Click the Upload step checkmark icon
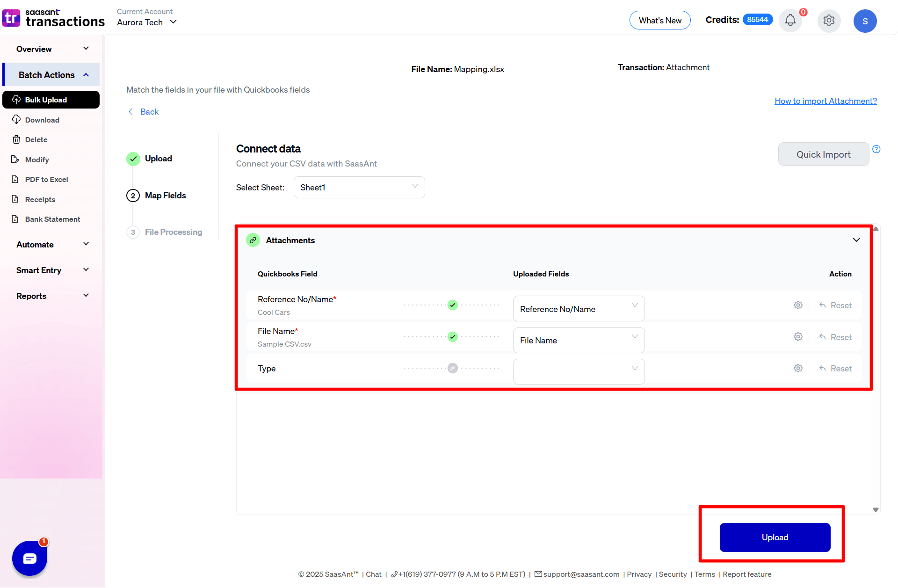The image size is (898, 588). 133,159
